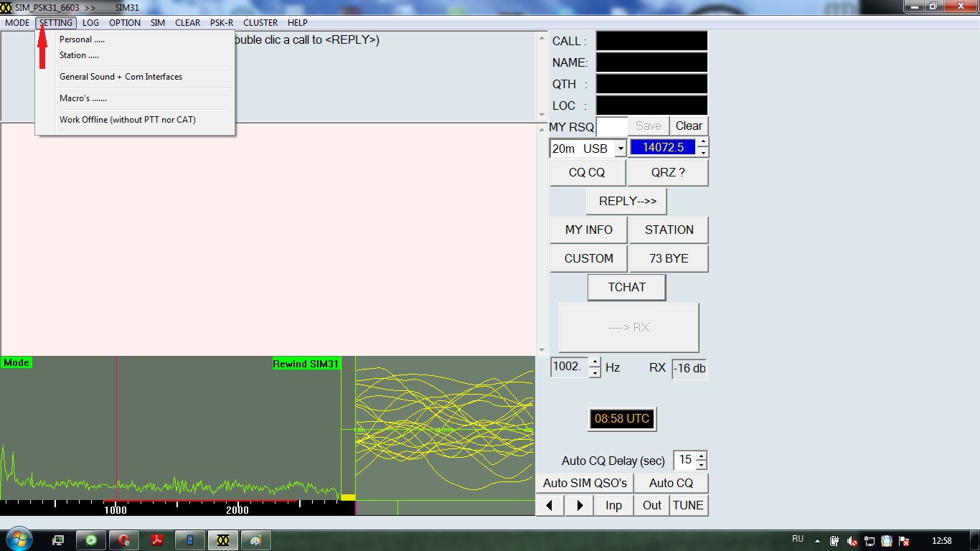Open the Adobe Reader taskbar icon
Image resolution: width=980 pixels, height=551 pixels.
coord(157,540)
